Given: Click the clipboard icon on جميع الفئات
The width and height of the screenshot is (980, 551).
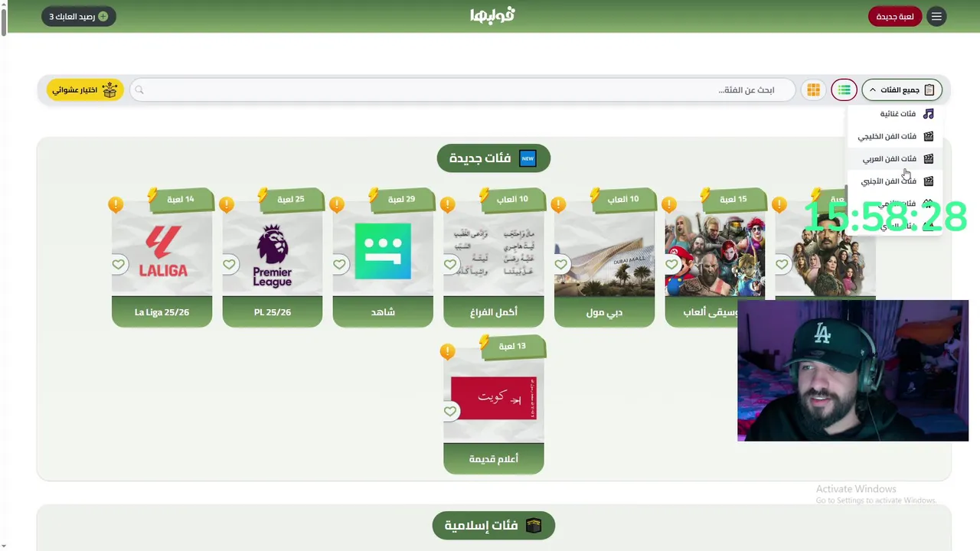Looking at the screenshot, I should 929,90.
